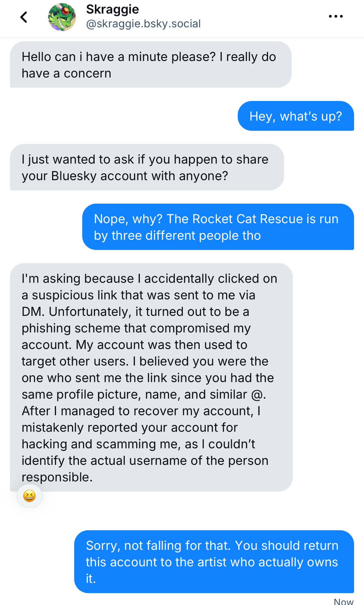Open Skraggie's avatar profile picture

pos(62,17)
